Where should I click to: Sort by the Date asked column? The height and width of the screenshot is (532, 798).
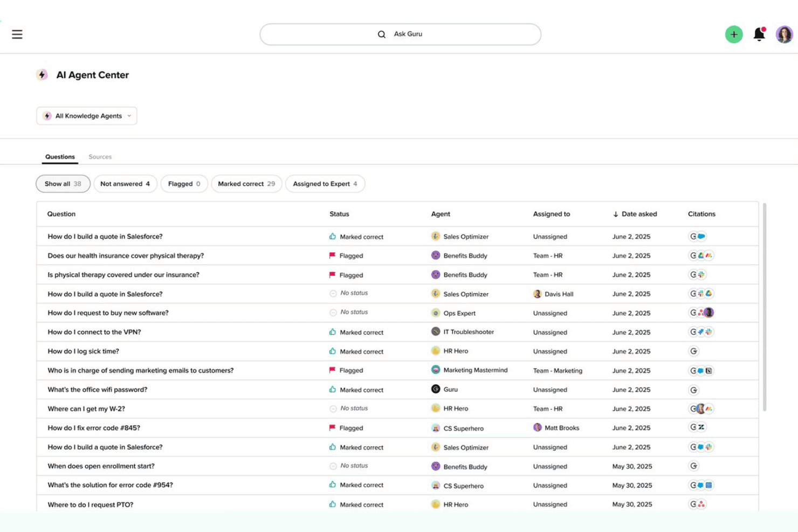click(x=635, y=214)
